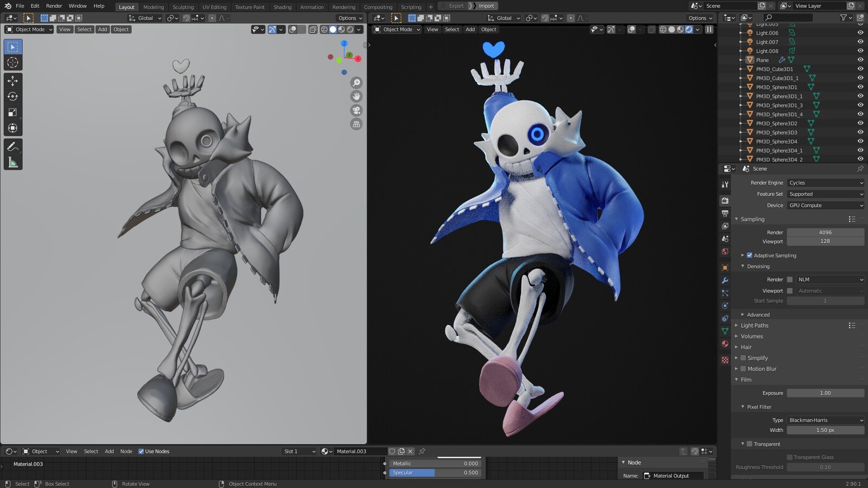This screenshot has width=868, height=488.
Task: Open the Device GPU Compute dropdown
Action: (826, 206)
